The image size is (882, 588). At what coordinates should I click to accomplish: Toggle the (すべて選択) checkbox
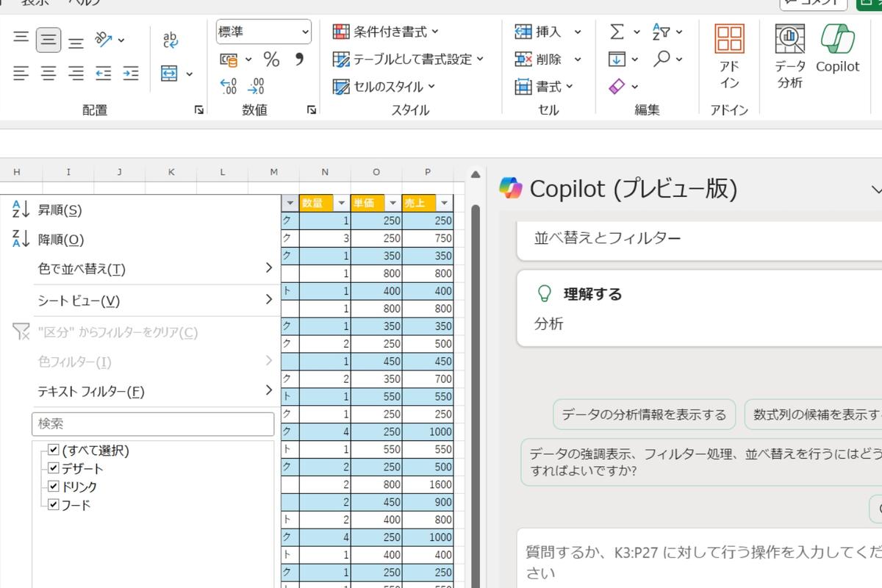point(53,450)
